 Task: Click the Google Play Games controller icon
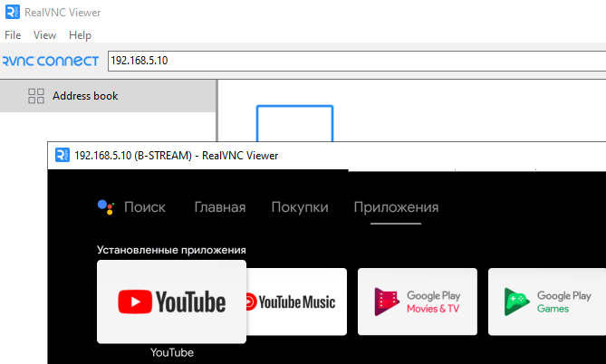(516, 302)
